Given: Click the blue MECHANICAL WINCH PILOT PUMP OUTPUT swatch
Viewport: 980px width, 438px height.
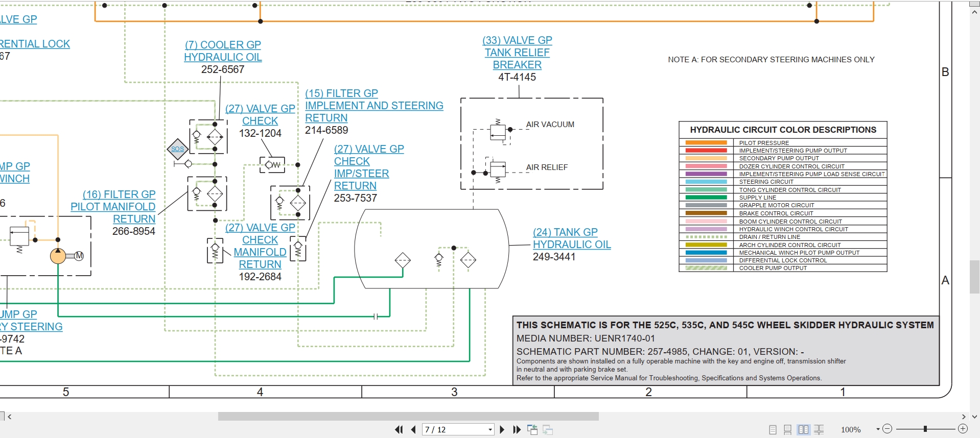Looking at the screenshot, I should (706, 253).
